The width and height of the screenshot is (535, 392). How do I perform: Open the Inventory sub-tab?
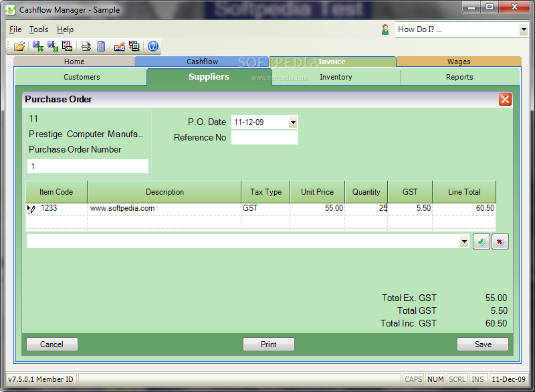click(336, 77)
